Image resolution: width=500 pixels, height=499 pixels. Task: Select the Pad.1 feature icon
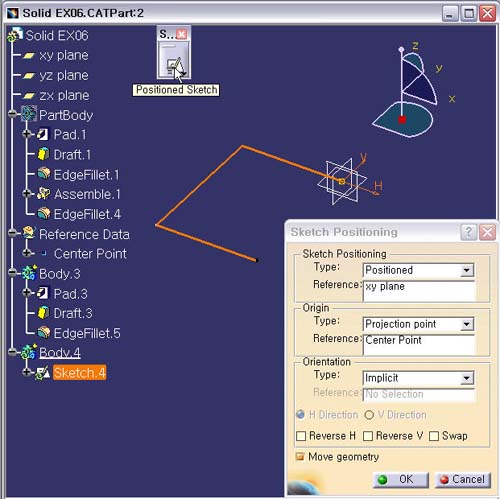42,134
